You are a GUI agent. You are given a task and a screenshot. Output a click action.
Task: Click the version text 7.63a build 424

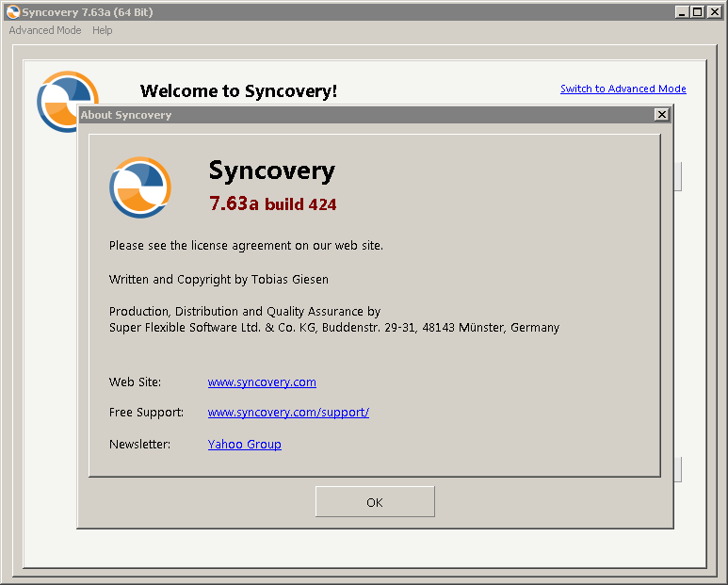[273, 203]
